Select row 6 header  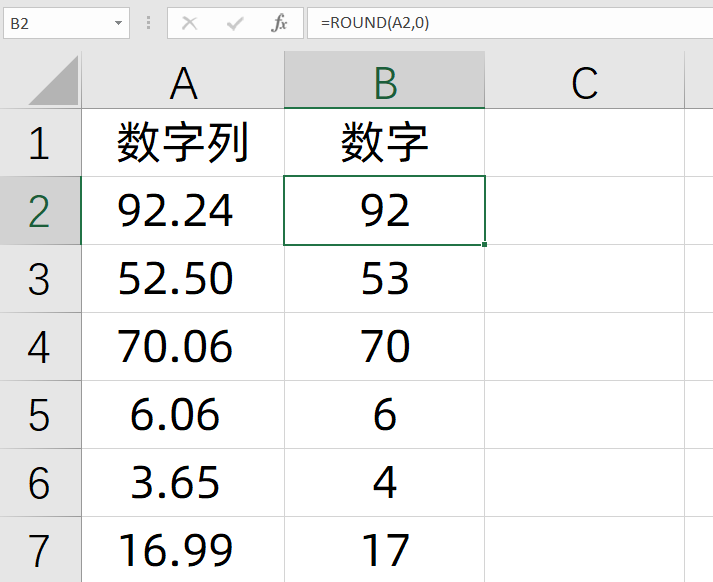(40, 482)
